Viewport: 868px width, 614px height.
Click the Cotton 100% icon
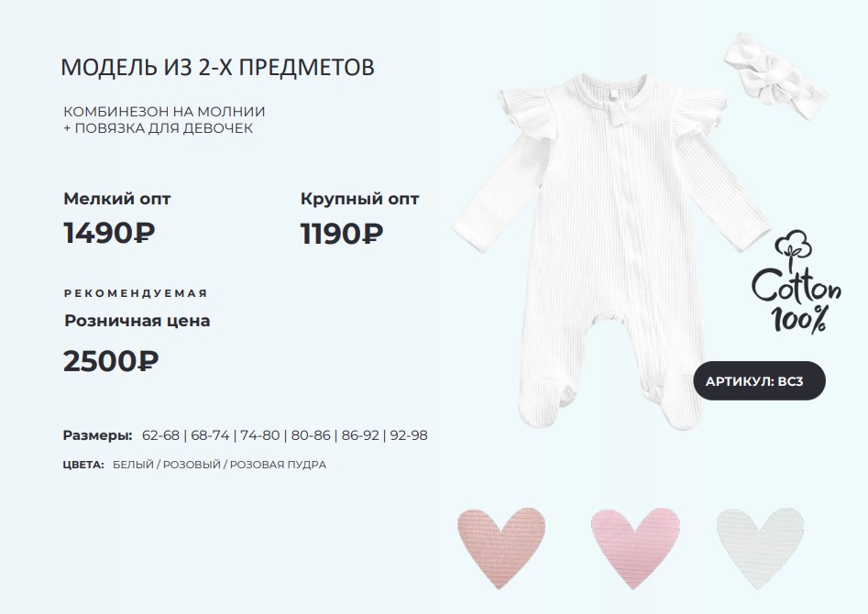click(x=796, y=282)
